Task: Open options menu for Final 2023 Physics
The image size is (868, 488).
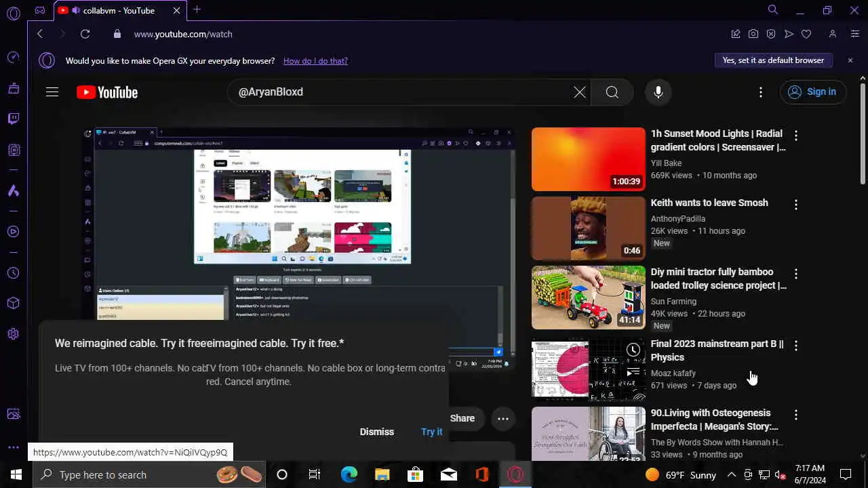Action: coord(796,346)
